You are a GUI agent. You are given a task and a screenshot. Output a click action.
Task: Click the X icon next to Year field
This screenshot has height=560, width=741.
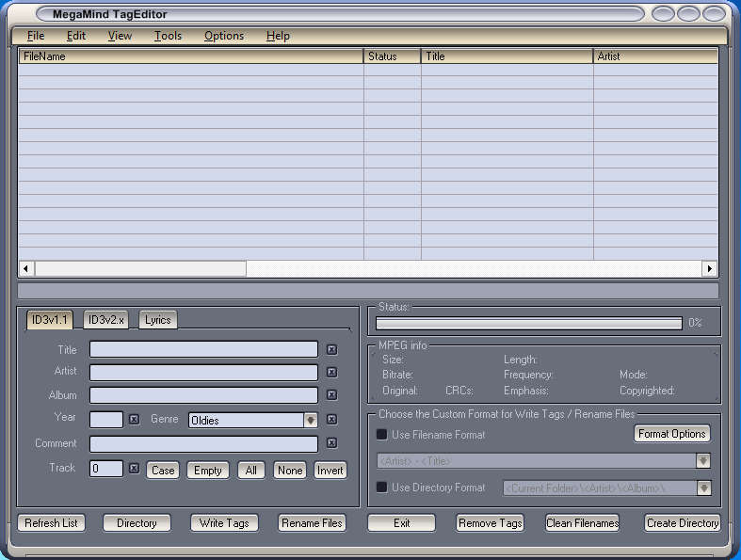point(134,419)
